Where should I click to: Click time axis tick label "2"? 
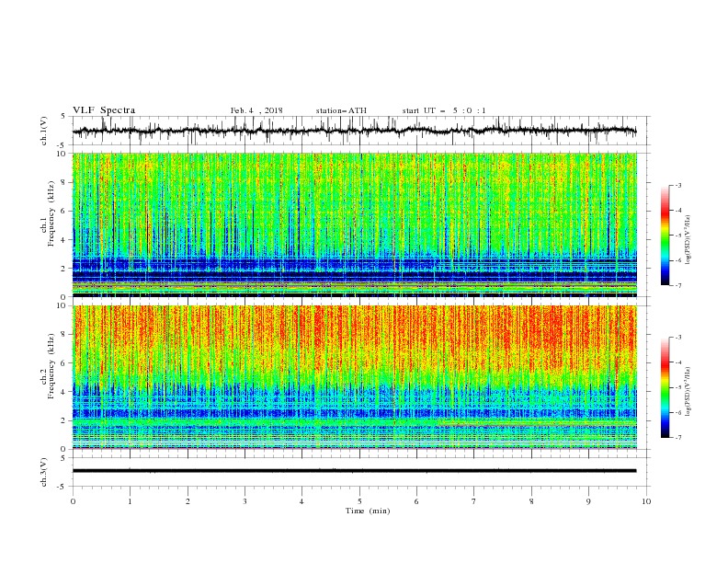[188, 501]
